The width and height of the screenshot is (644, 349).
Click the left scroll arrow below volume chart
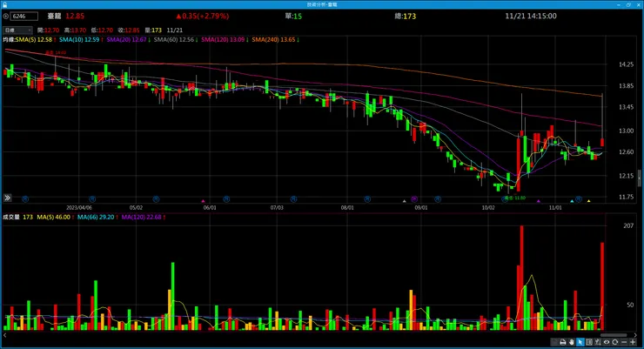(5, 335)
